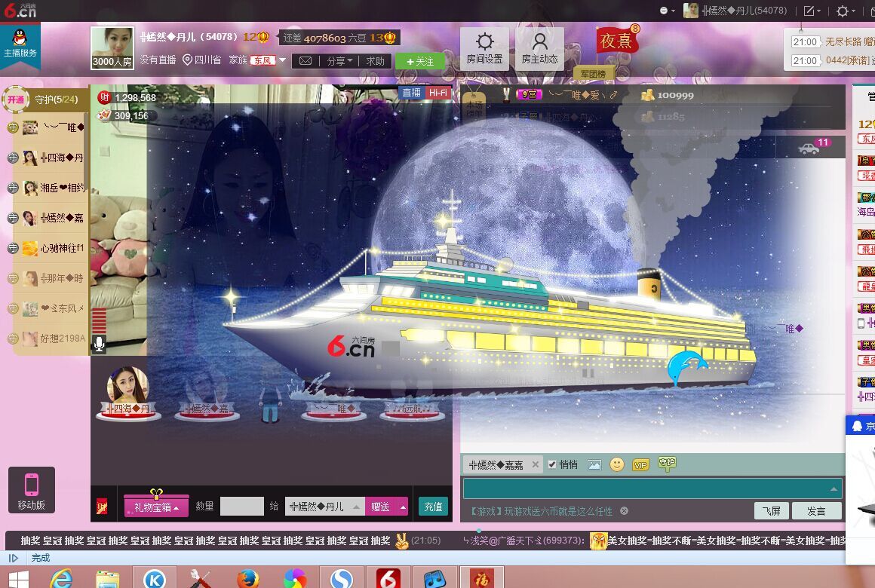This screenshot has height=588, width=875.
Task: Click the image insert icon in chat toolbar
Action: pyautogui.click(x=594, y=464)
